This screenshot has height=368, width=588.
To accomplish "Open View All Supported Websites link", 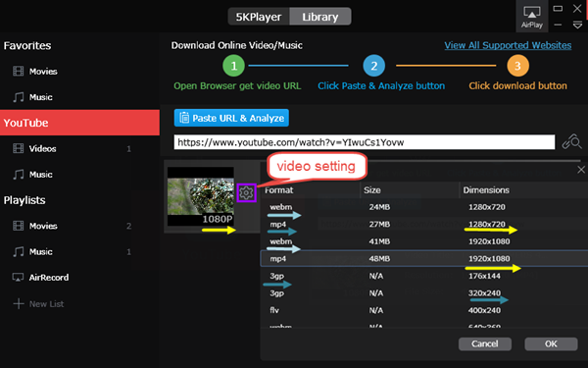I will [x=508, y=45].
